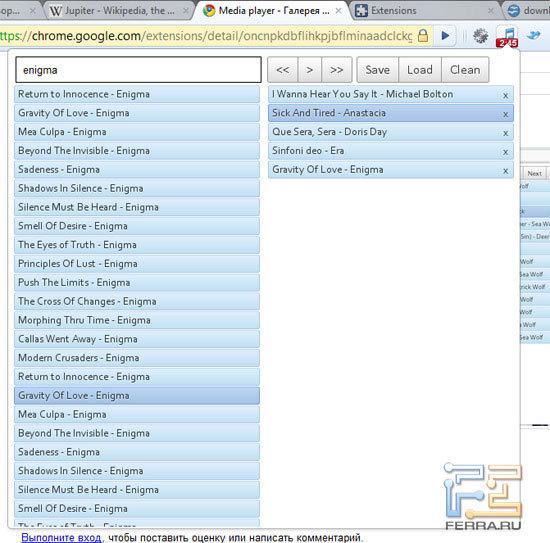Click second Return to Innocence search result
Viewport: 550px width, 543px height.
click(137, 377)
